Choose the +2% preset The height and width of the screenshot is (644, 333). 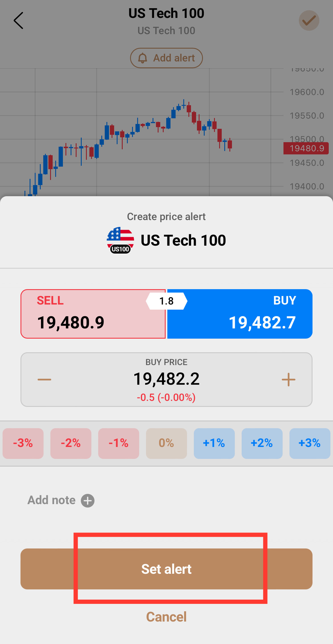point(262,443)
